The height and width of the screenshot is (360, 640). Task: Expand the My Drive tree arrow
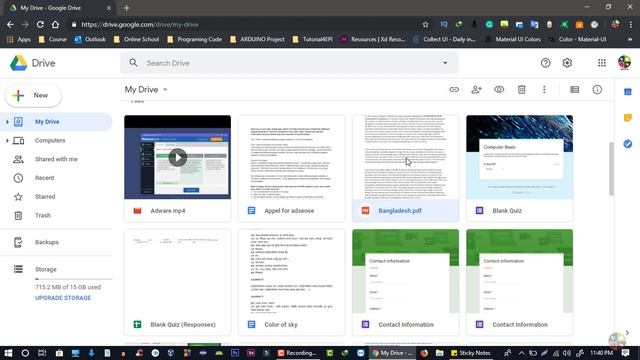point(7,122)
